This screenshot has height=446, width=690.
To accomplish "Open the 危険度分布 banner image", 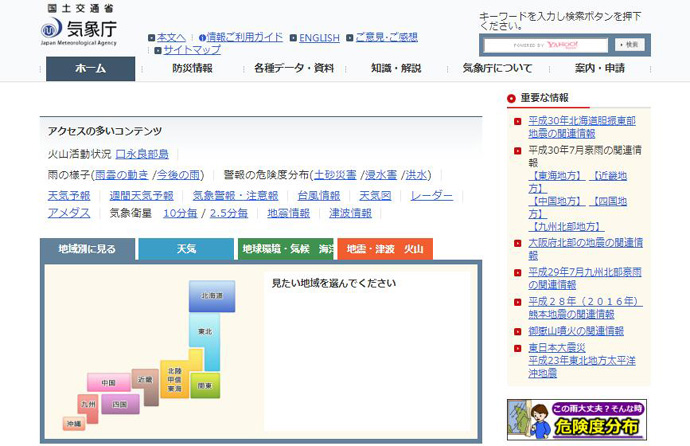I will 577,420.
